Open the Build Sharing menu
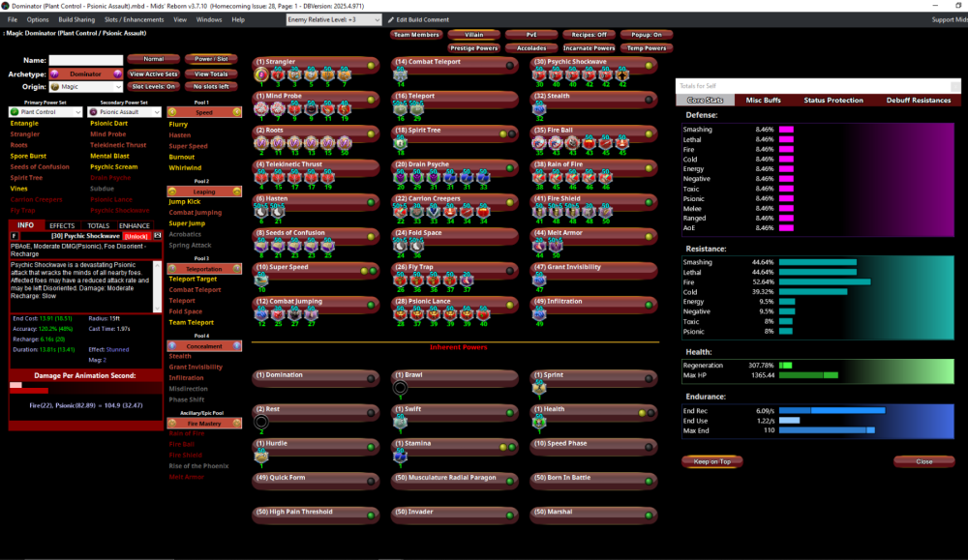Screen dimensions: 968x560 click(x=76, y=19)
